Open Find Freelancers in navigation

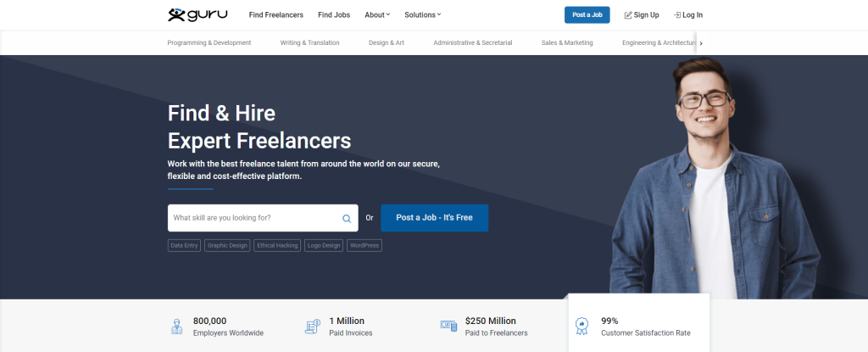tap(276, 15)
